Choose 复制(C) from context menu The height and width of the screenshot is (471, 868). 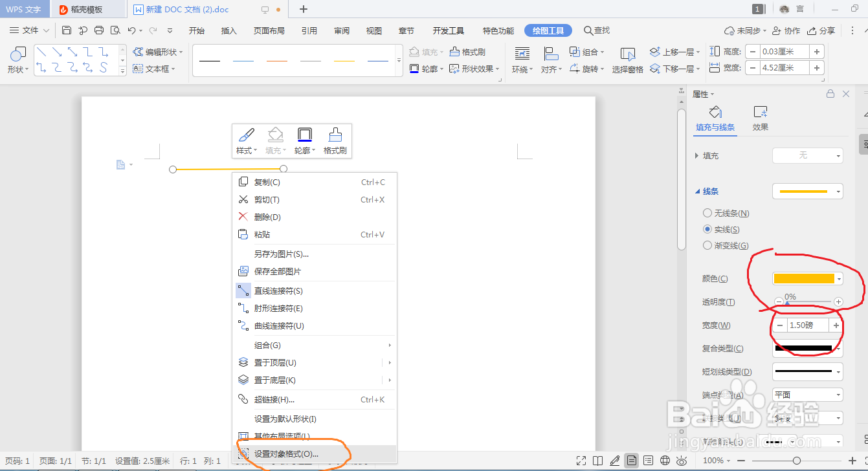pyautogui.click(x=314, y=182)
